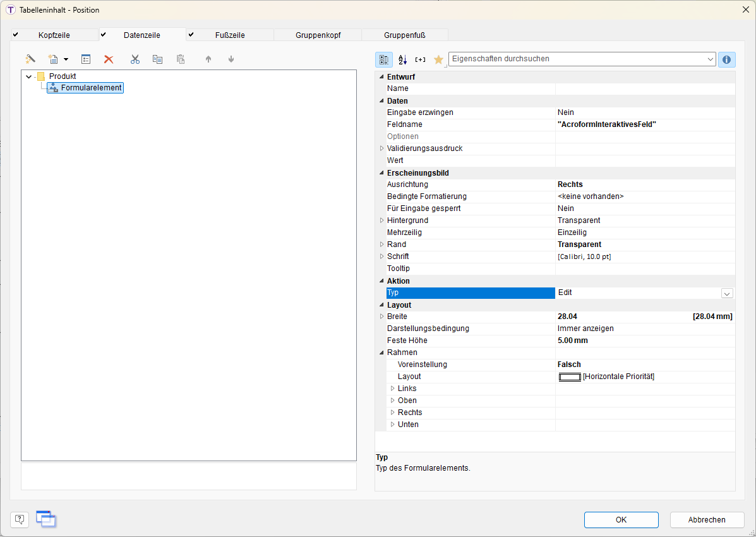Click the Abbrechen button
Screen dimensions: 756x537
[706, 520]
